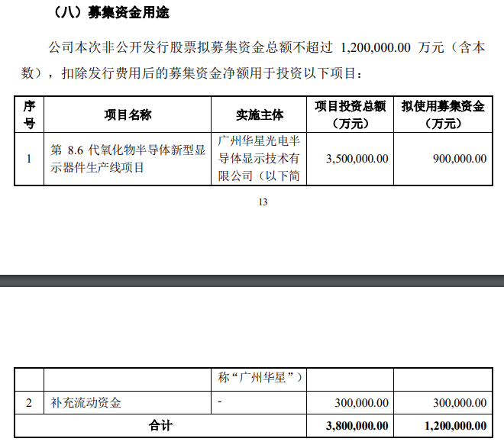Click sequence number 1 in table

coord(29,159)
